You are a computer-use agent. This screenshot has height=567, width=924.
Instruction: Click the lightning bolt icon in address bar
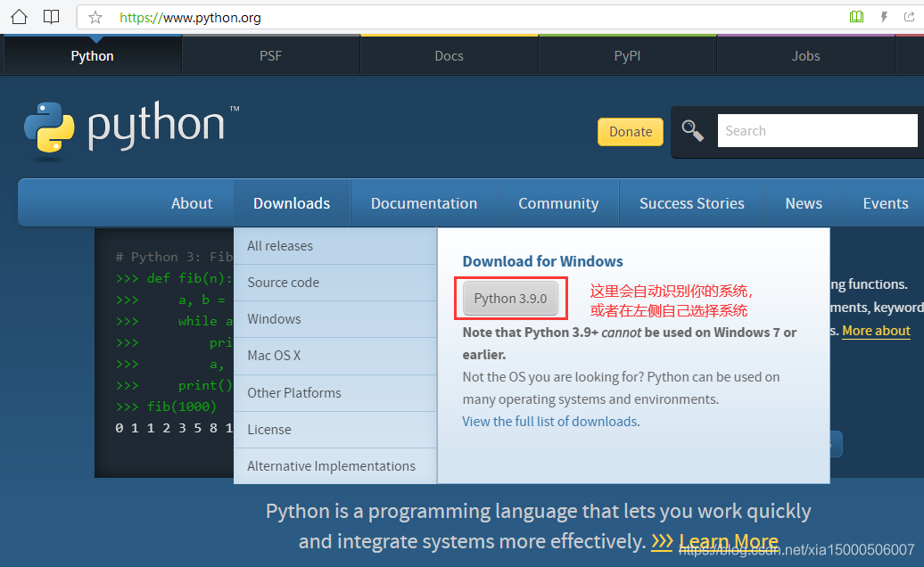[884, 17]
